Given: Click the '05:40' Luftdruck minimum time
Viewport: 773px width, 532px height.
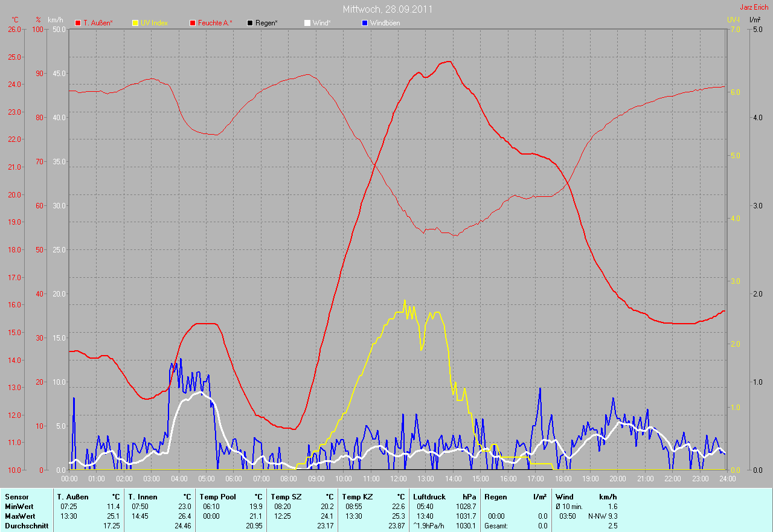Looking at the screenshot, I should pyautogui.click(x=425, y=506).
